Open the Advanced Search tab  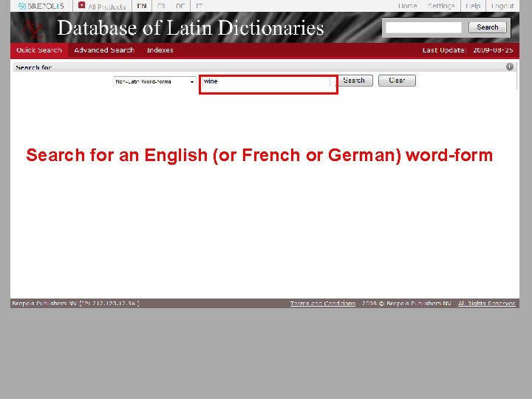click(x=104, y=50)
